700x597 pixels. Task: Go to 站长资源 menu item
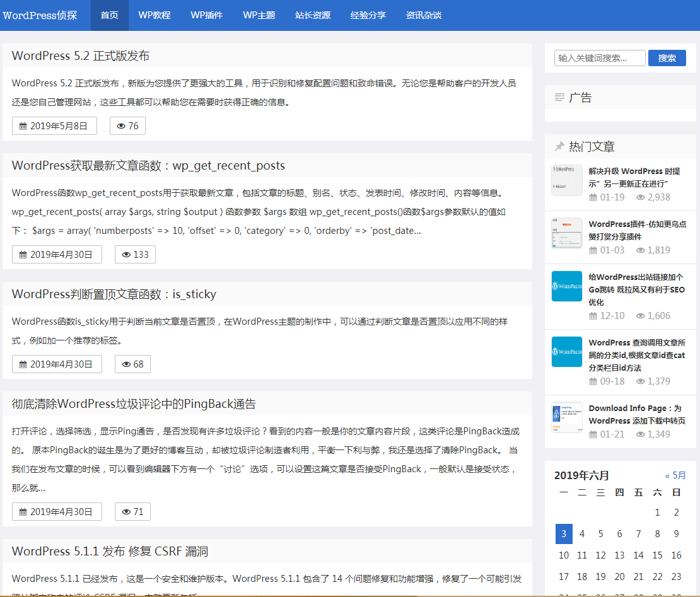coord(313,15)
